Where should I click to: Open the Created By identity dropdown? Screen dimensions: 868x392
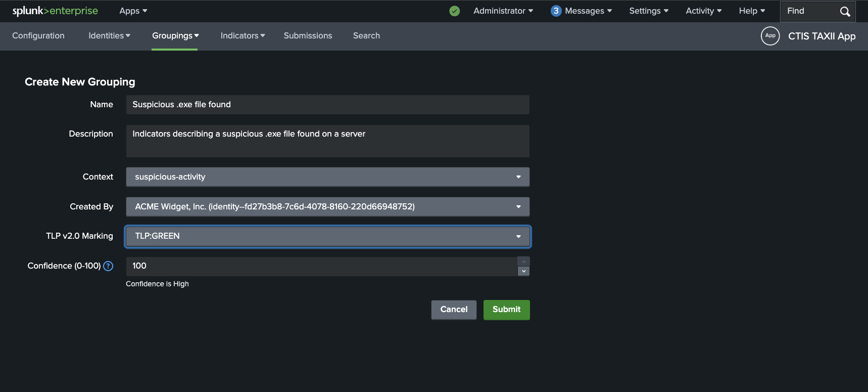pos(327,207)
